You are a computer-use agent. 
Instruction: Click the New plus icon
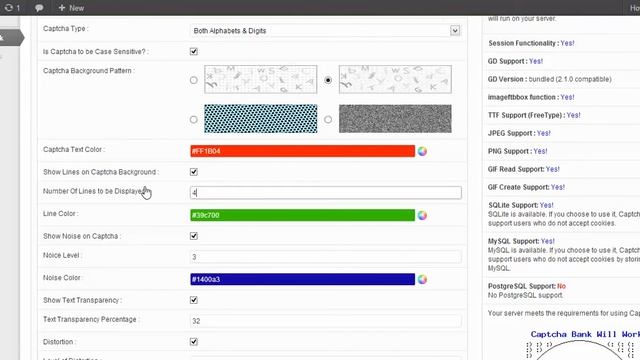tap(62, 8)
